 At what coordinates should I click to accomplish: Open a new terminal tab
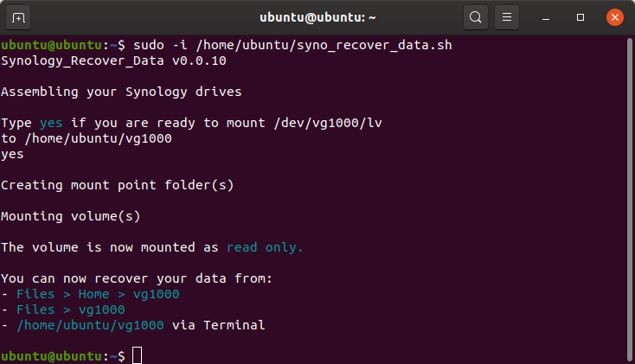(x=18, y=18)
